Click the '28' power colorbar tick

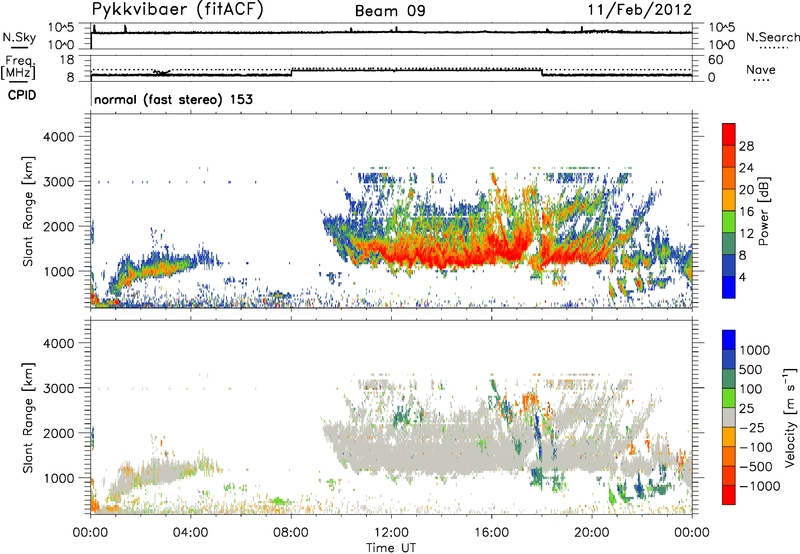746,146
